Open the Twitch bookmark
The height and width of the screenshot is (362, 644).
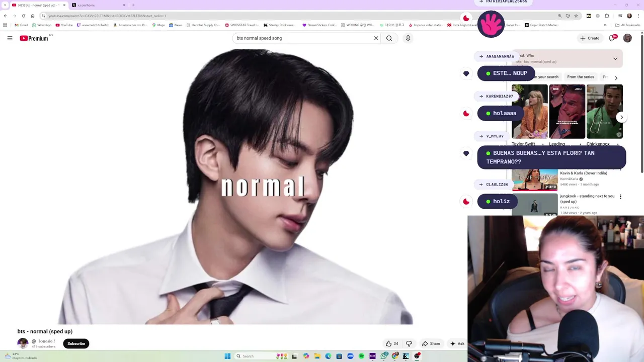click(93, 25)
